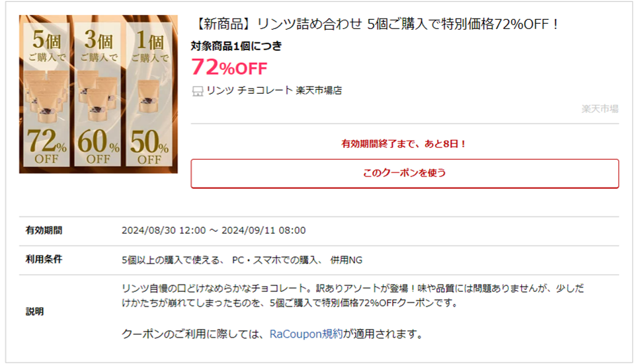
Task: Click the 対象商品1個につき heading
Action: (x=237, y=46)
